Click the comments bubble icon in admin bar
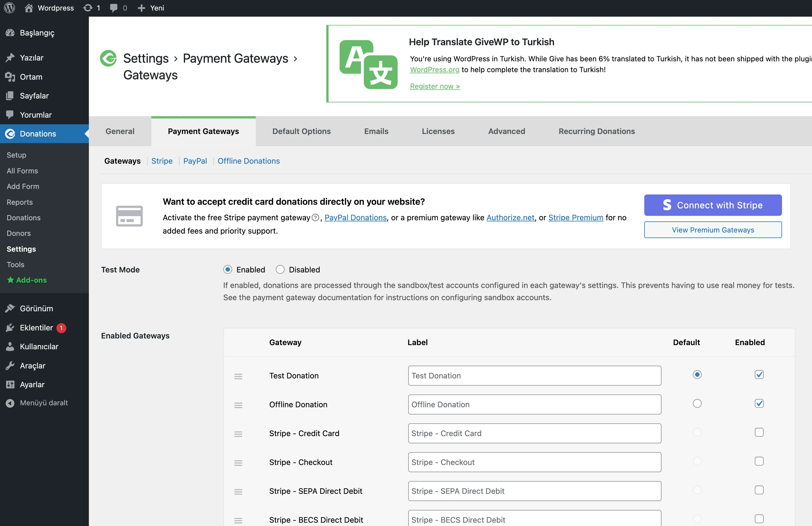812x526 pixels. point(114,8)
